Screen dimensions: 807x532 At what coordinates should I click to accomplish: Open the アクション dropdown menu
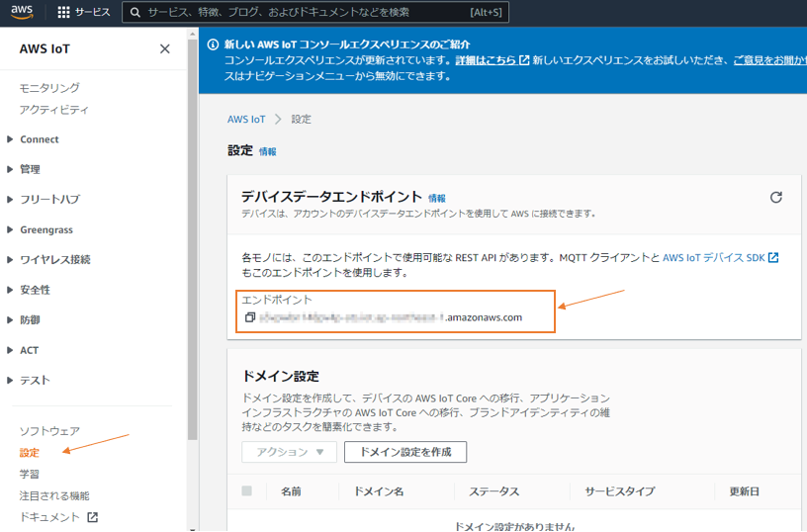tap(290, 452)
